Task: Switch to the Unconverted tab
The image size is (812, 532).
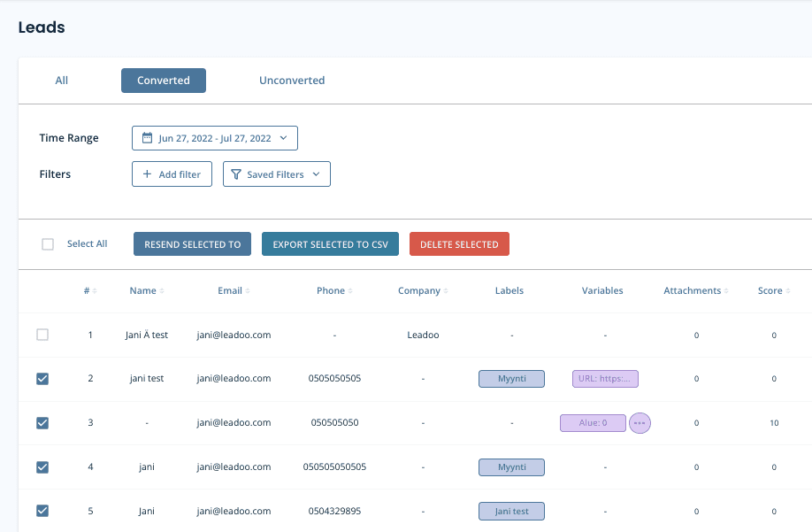Action: [x=292, y=80]
